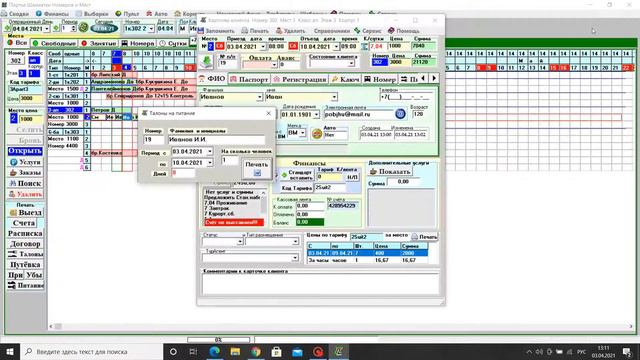Click the client card comments field
The width and height of the screenshot is (640, 360).
click(x=320, y=284)
